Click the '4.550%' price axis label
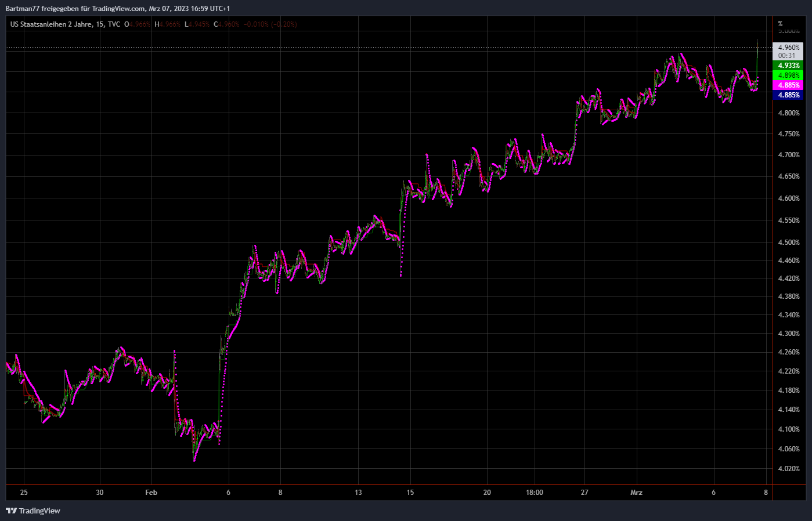Image resolution: width=812 pixels, height=521 pixels. tap(789, 220)
